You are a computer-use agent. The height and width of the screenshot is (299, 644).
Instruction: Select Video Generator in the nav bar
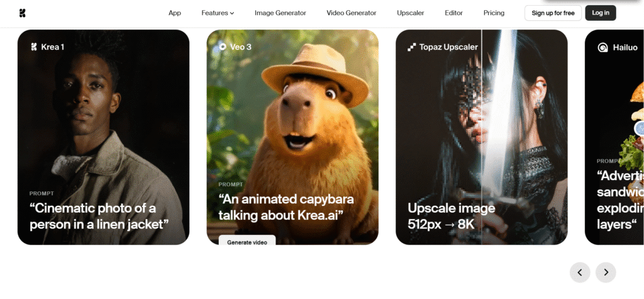[x=351, y=13]
